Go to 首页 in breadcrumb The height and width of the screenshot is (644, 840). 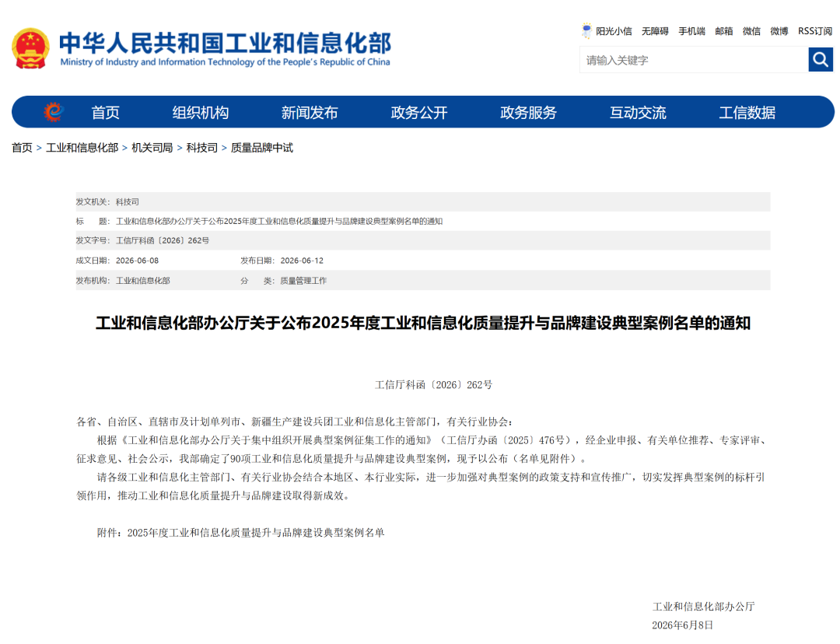tap(22, 148)
